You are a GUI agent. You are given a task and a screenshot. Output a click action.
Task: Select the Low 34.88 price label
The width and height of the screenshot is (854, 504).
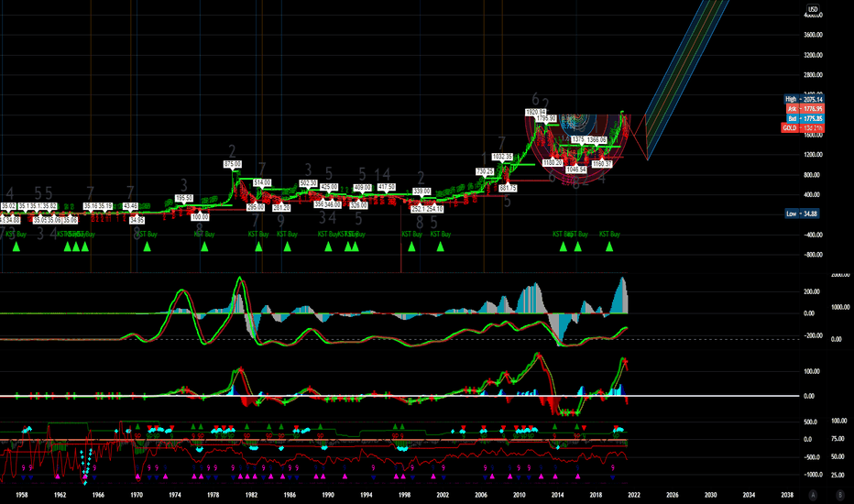(x=802, y=214)
